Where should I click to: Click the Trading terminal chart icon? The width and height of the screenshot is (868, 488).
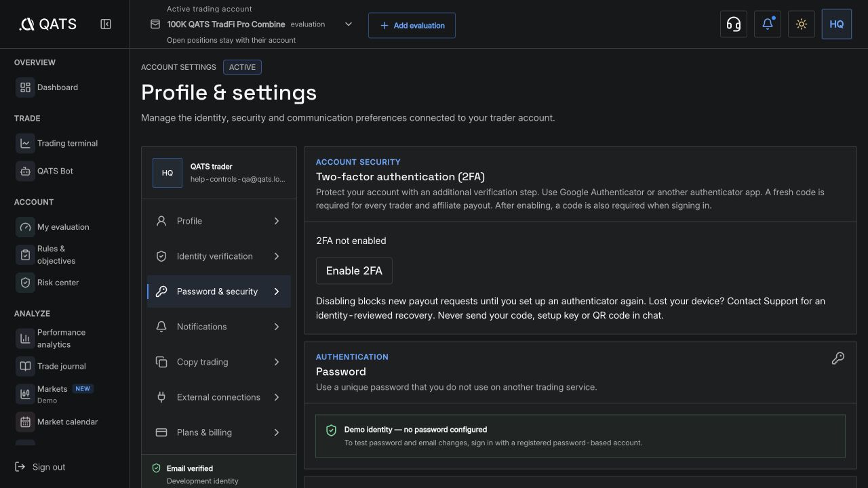tap(25, 143)
